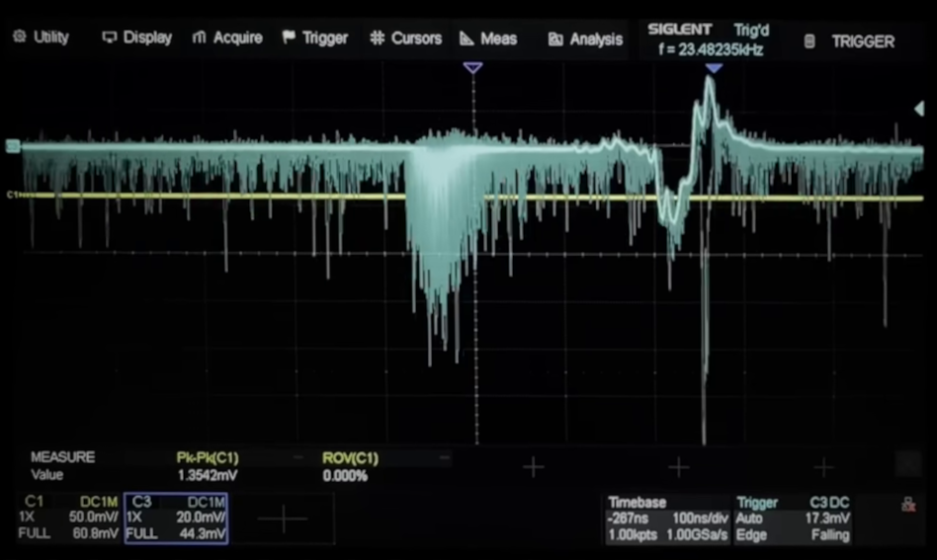Open the Analysis menu

point(585,40)
